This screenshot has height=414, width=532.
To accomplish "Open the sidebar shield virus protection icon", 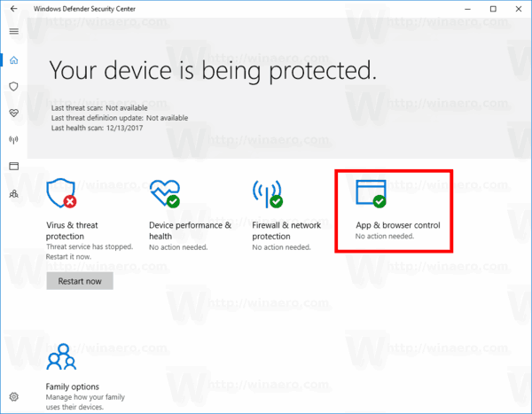I will 13,86.
